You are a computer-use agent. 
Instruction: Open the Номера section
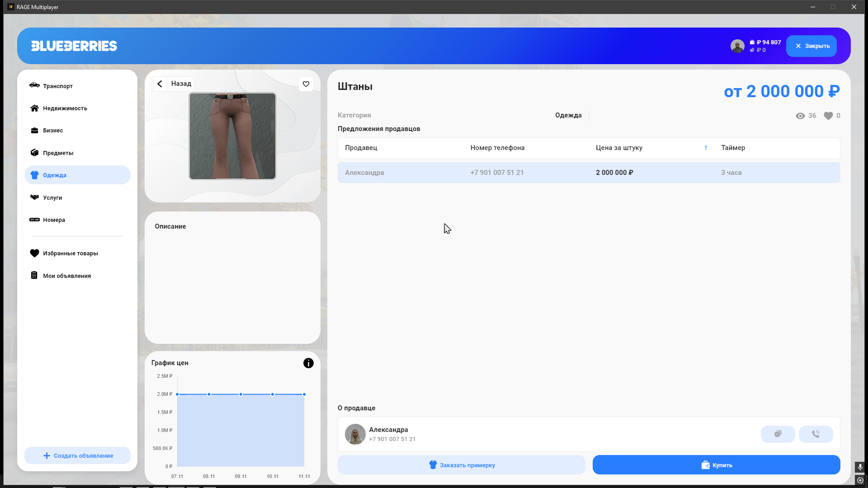[54, 220]
